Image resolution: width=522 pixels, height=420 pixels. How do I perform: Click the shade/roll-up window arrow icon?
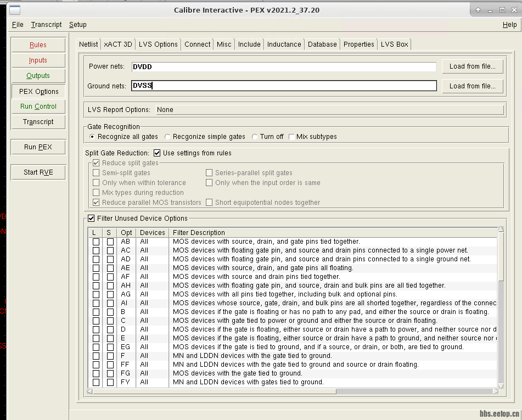coord(478,10)
